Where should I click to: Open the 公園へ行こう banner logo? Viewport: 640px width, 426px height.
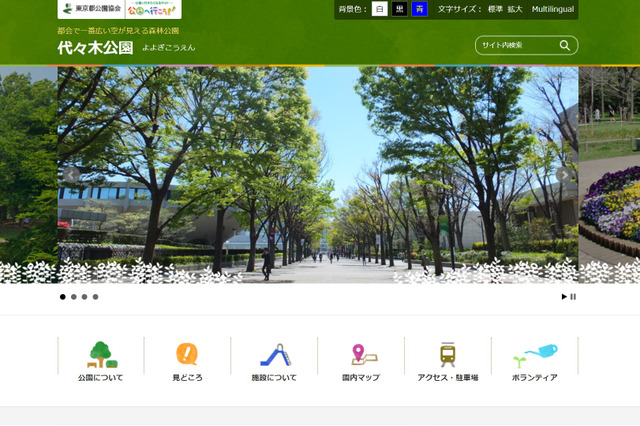[152, 9]
